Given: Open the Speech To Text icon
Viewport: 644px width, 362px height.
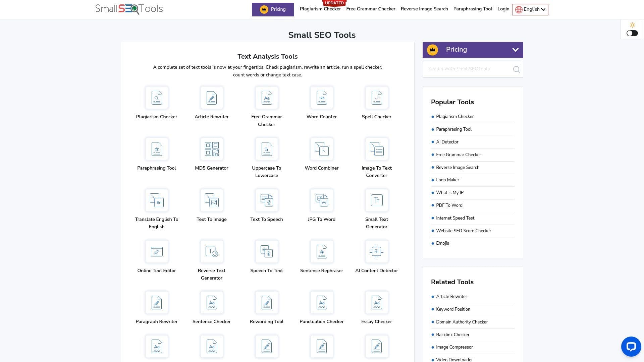Looking at the screenshot, I should click(267, 252).
